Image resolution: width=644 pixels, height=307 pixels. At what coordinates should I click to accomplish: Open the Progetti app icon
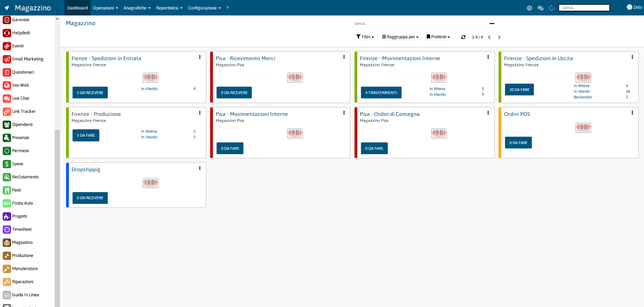point(7,216)
